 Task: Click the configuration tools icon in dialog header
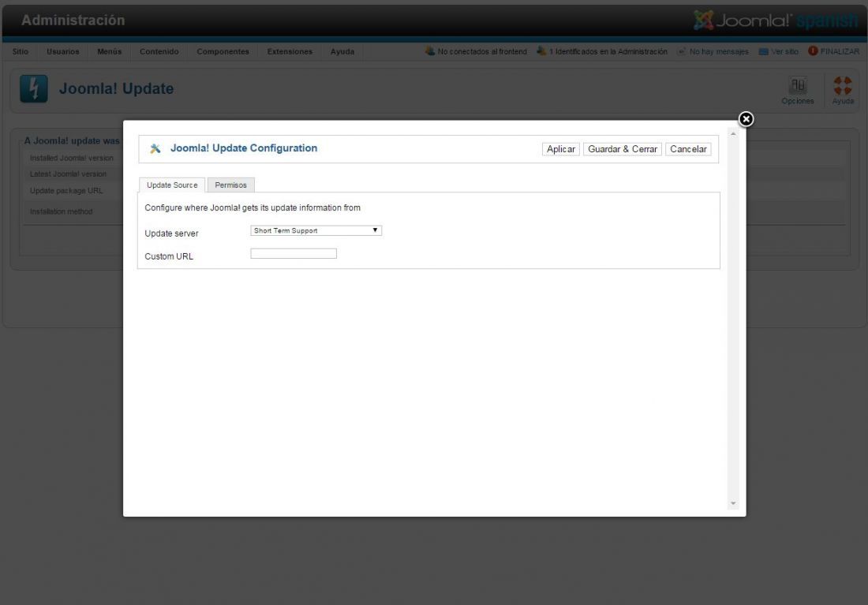tap(155, 148)
